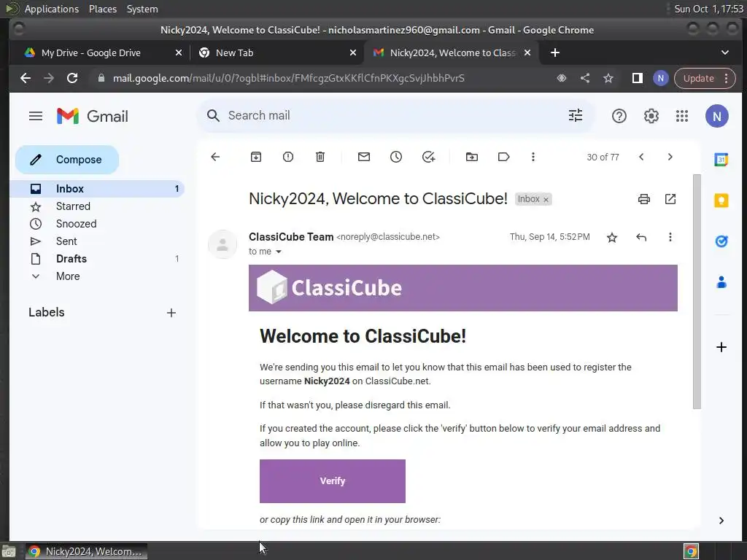The image size is (747, 560).
Task: Get add-ons plus icon
Action: tap(721, 347)
